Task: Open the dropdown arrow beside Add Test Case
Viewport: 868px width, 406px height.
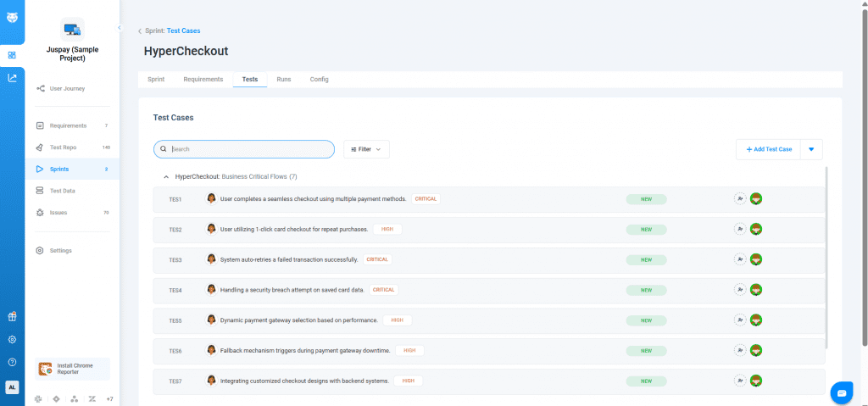Action: [x=811, y=149]
